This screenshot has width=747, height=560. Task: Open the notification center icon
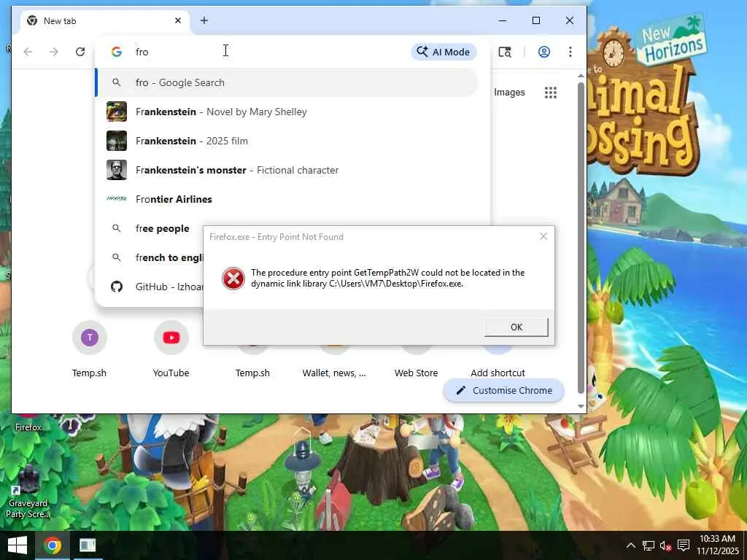coord(684,545)
